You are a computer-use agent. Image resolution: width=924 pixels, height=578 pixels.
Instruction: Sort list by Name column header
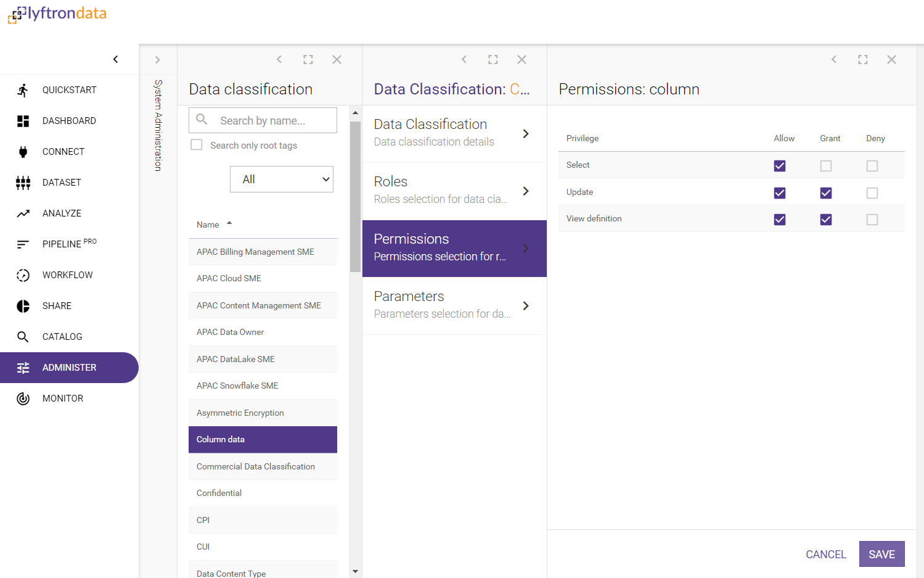point(208,225)
